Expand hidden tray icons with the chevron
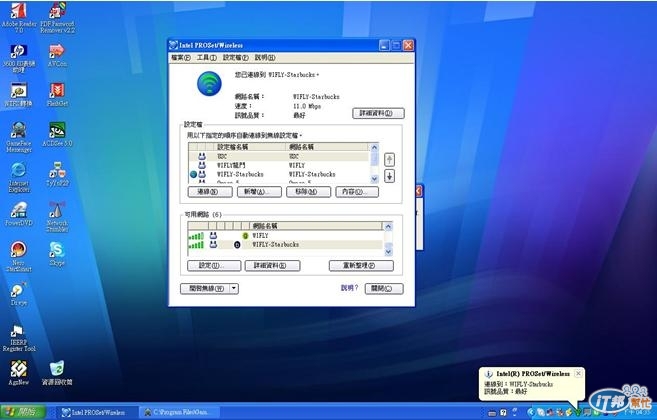This screenshot has height=420, width=657. tap(530, 413)
